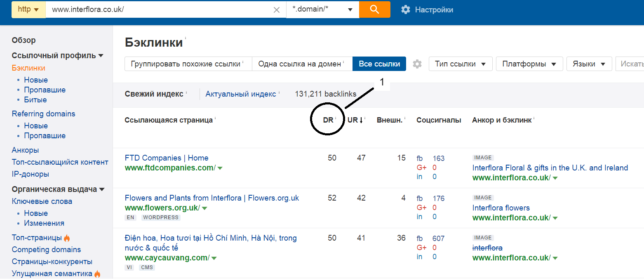Sort by Внешн. column header
Viewport: 644px width, 279px height.
(389, 120)
